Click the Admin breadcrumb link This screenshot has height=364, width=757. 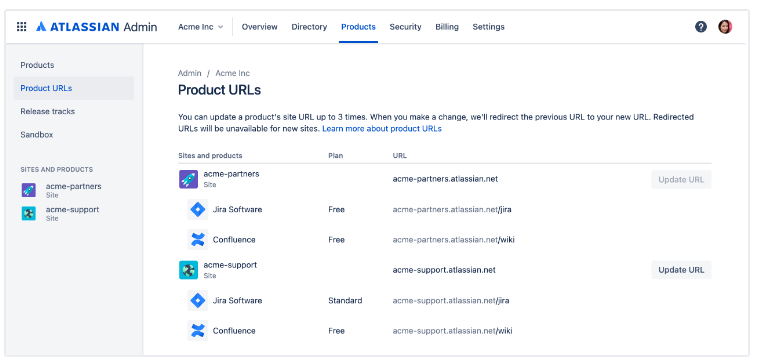[x=190, y=73]
